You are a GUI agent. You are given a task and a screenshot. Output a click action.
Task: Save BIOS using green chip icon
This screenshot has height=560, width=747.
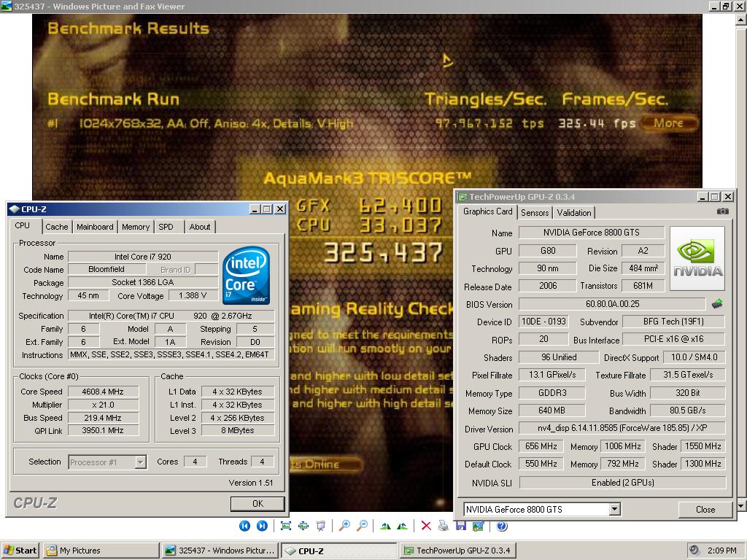click(x=717, y=304)
